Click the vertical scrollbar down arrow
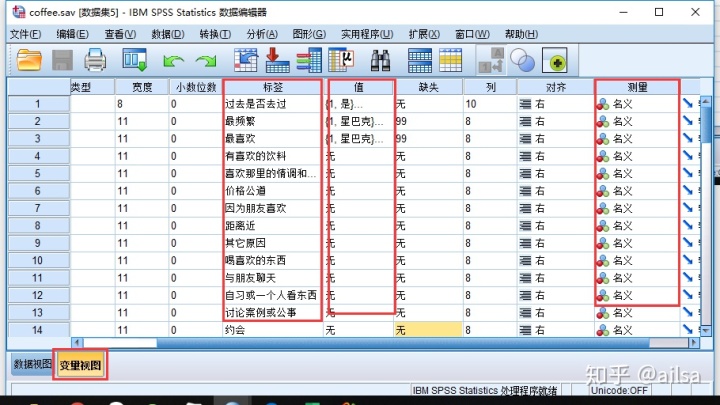Viewport: 720px width, 405px height. tap(706, 330)
